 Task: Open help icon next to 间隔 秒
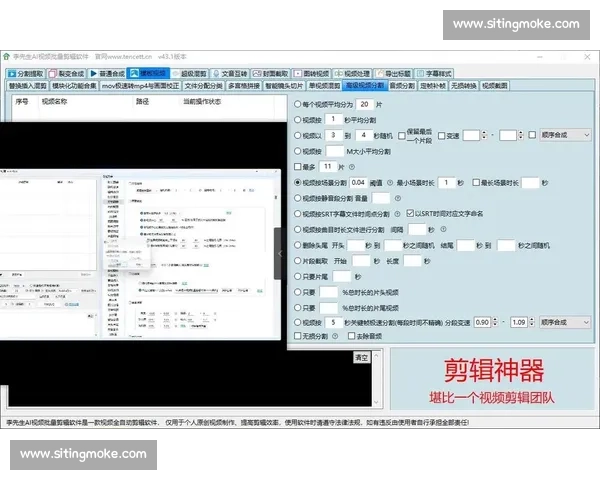[x=443, y=229]
